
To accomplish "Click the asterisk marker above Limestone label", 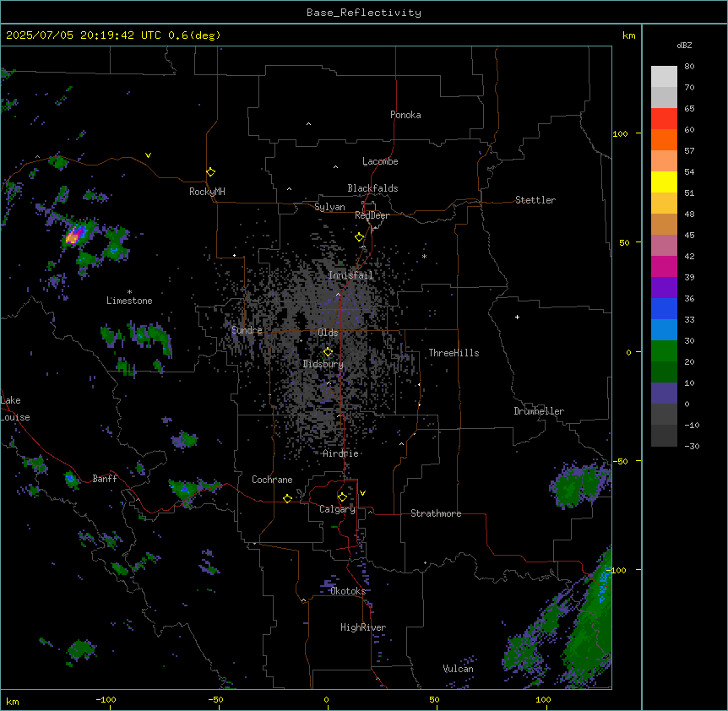I will (x=129, y=292).
